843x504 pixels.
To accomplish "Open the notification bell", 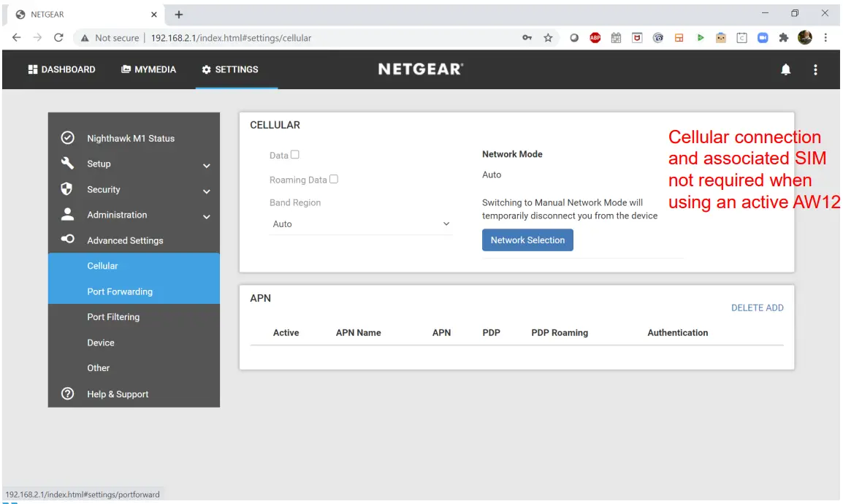I will click(x=785, y=69).
